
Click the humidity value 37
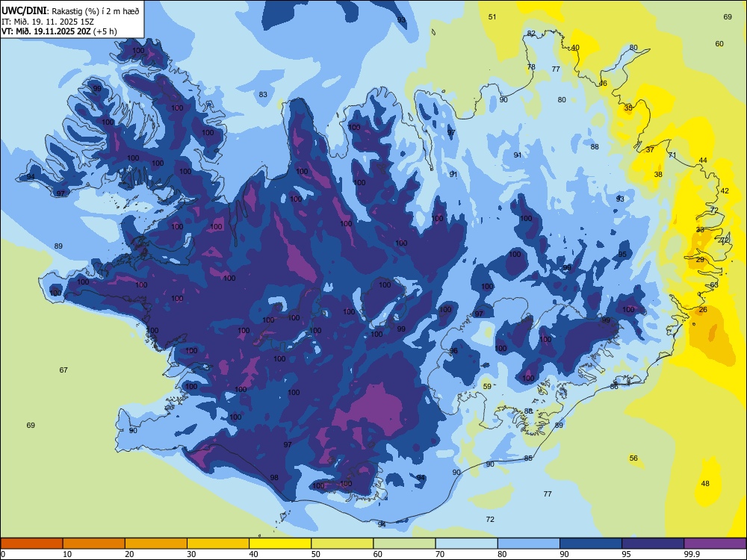tap(650, 149)
